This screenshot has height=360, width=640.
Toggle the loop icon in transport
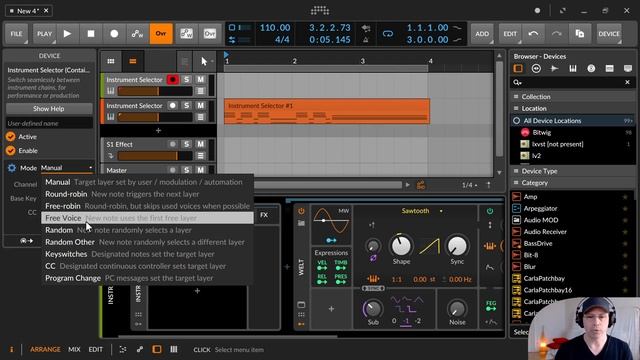(x=388, y=34)
